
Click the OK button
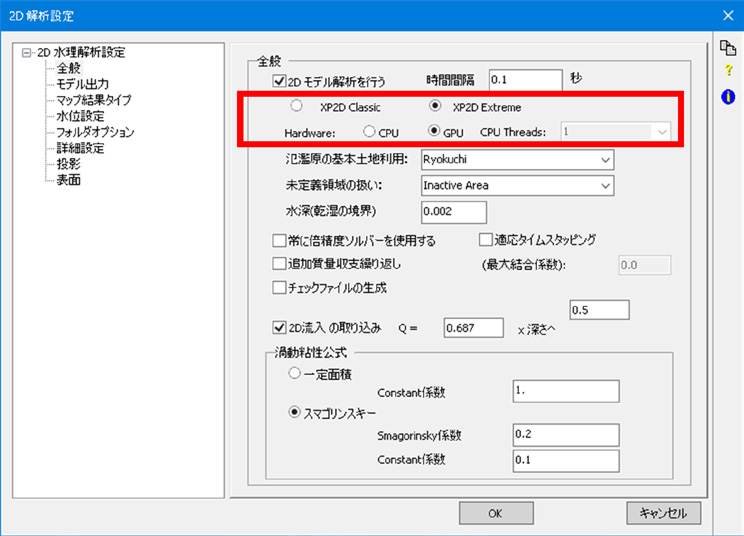click(x=496, y=513)
